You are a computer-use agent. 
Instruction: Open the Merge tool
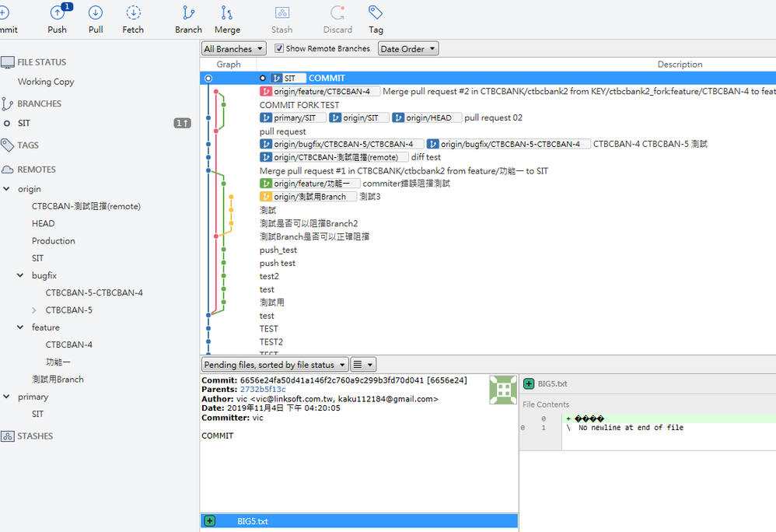tap(227, 19)
